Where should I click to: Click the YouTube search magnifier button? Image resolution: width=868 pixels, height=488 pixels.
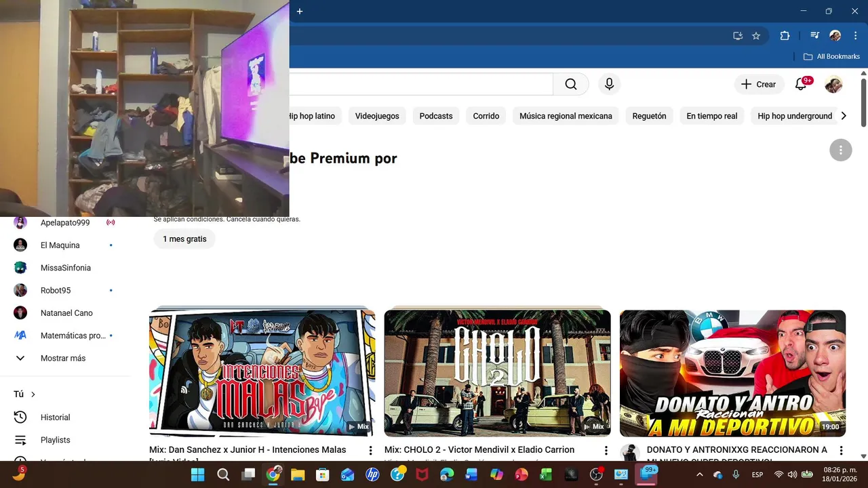[x=571, y=84]
